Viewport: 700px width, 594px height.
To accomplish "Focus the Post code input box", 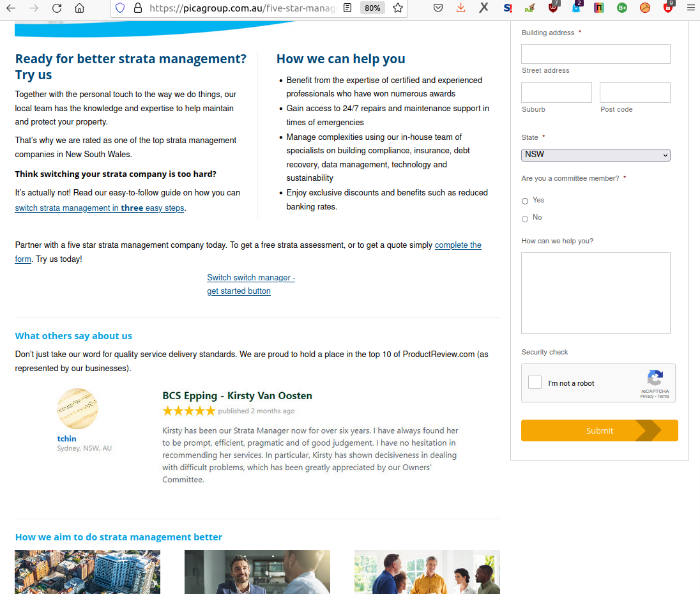I will point(634,93).
